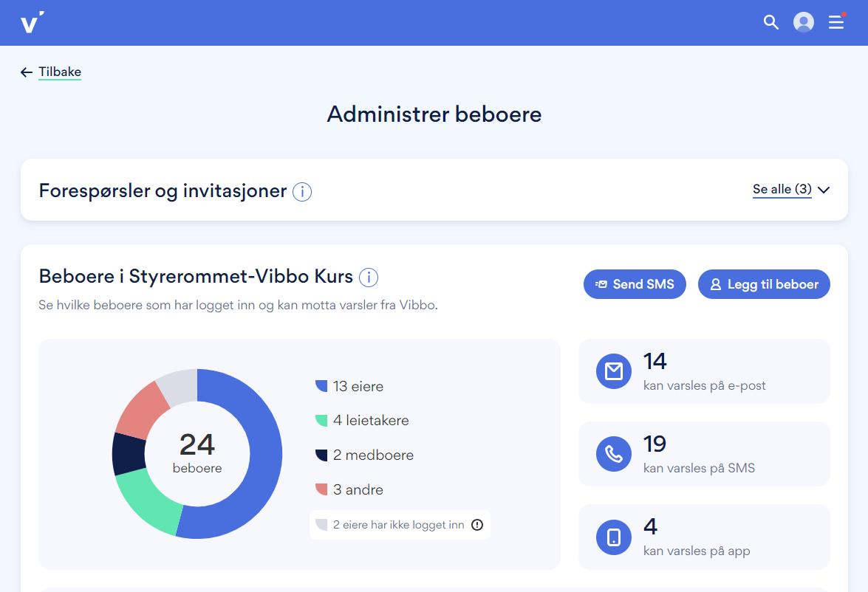Click 'kan varsles på e-post' text
The width and height of the screenshot is (868, 592).
(704, 385)
